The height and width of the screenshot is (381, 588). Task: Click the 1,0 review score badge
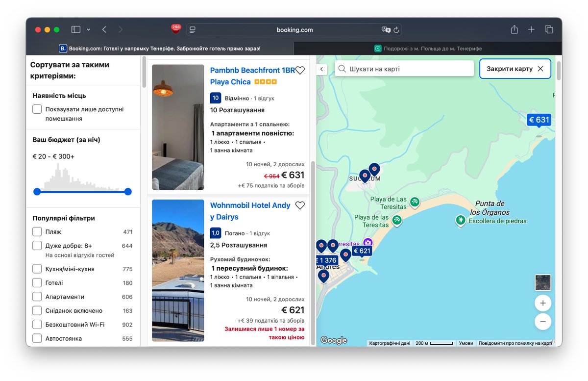[216, 233]
